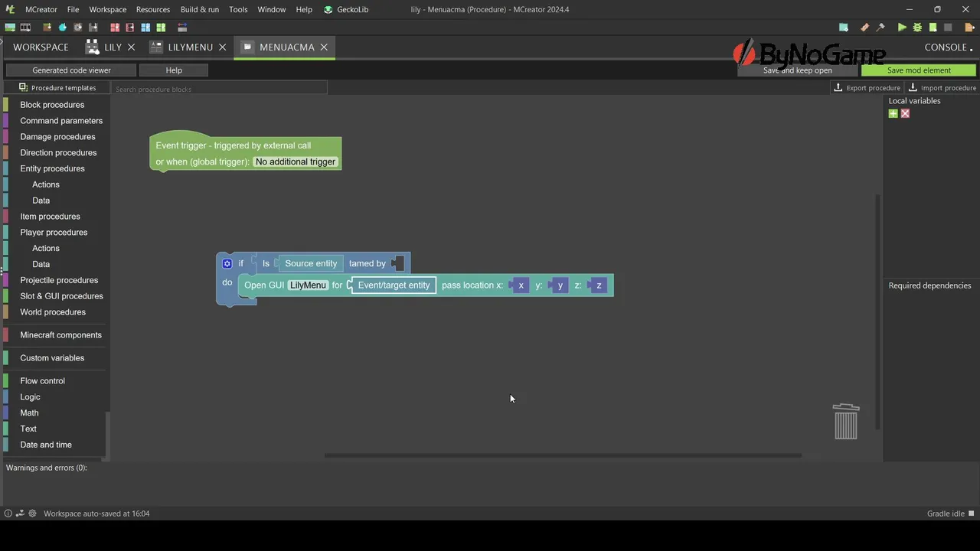Image resolution: width=980 pixels, height=551 pixels.
Task: Open the GeckoLib menu
Action: coord(346,9)
